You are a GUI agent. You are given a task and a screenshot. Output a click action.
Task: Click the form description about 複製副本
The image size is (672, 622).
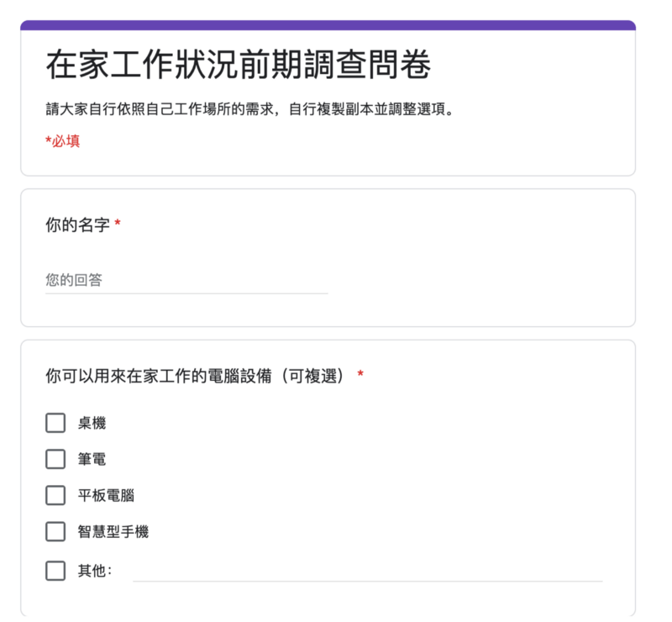click(249, 109)
